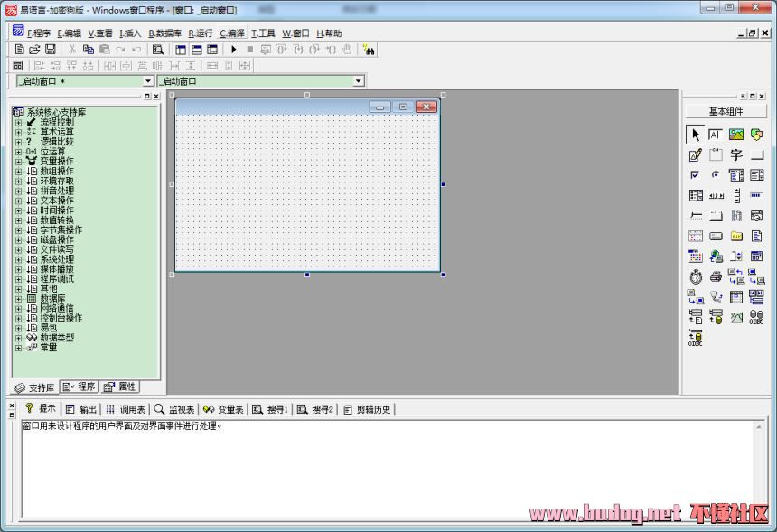Image resolution: width=777 pixels, height=532 pixels.
Task: Select the Button component icon
Action: click(756, 154)
